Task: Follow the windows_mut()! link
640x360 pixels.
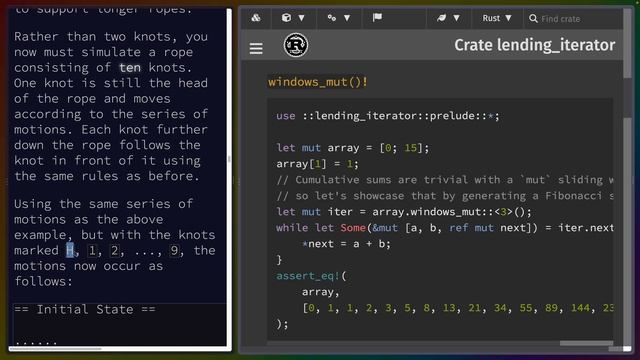Action: tap(318, 82)
